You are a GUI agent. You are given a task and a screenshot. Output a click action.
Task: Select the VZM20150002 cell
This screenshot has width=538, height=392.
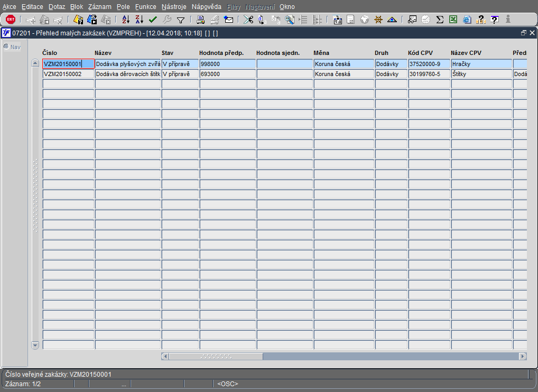[x=68, y=74]
